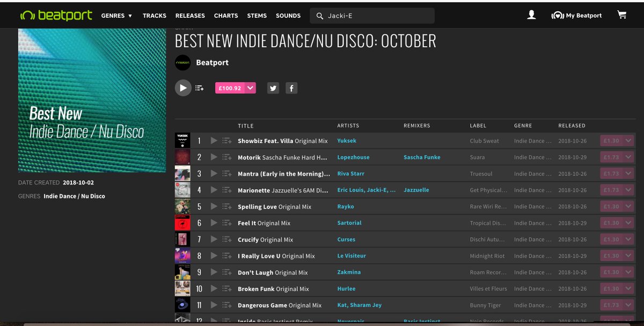
Task: Open Dangerous Game track title
Action: pos(280,305)
